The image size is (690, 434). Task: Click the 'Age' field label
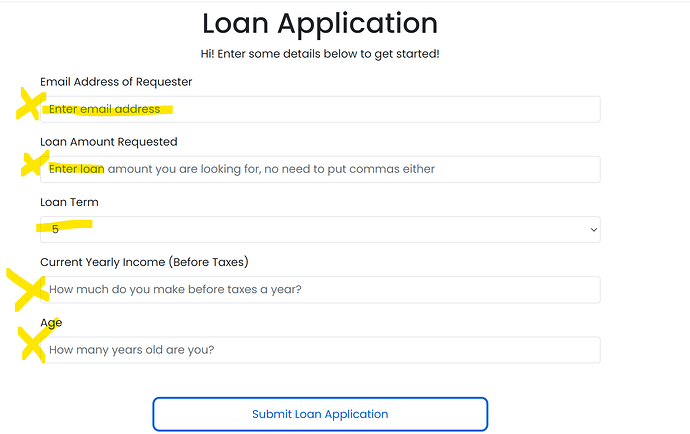(x=51, y=323)
